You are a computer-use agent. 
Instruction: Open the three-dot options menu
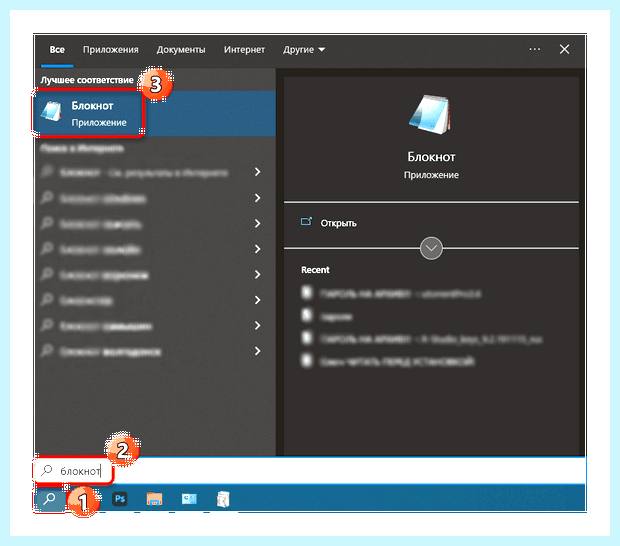[x=535, y=49]
